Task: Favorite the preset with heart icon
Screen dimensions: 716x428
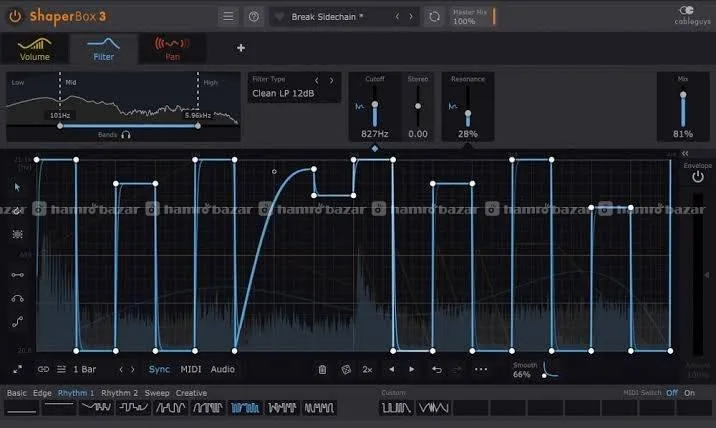Action: click(x=279, y=17)
